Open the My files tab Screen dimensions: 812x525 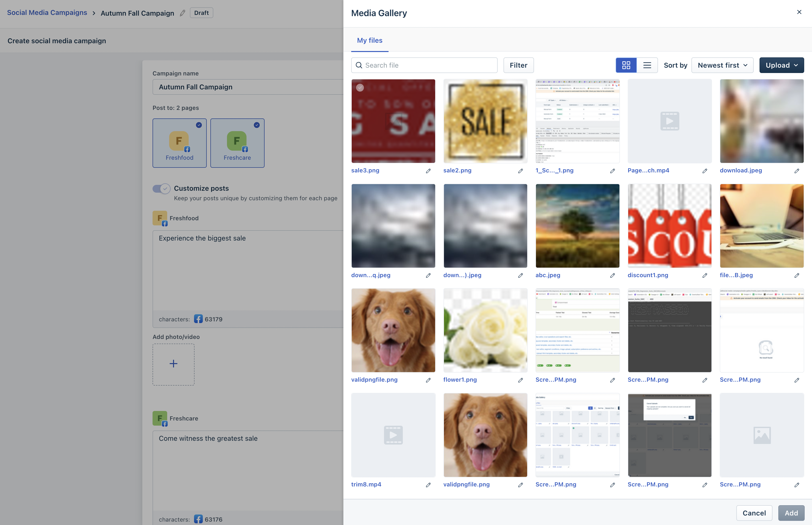click(x=369, y=40)
